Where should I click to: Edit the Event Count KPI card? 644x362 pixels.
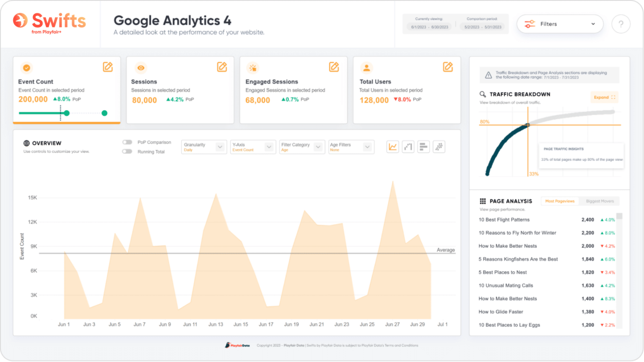point(108,67)
